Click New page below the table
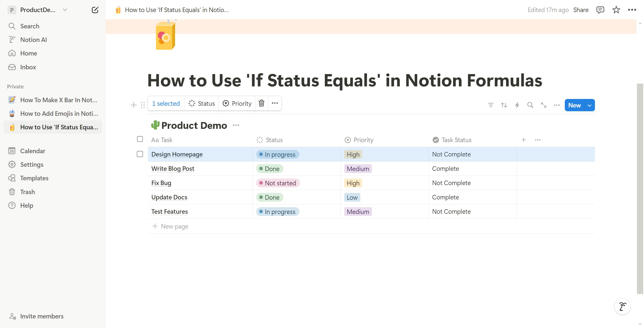Viewport: 644px width, 328px height. click(170, 226)
